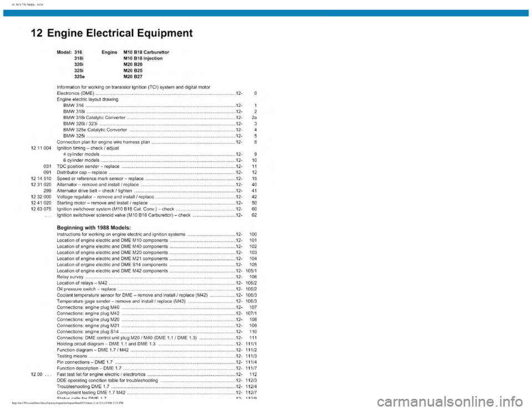The height and width of the screenshot is (411, 532).
Task: Click 'Function diagram – DME 1.7 / M42'
Action: [x=157, y=350]
